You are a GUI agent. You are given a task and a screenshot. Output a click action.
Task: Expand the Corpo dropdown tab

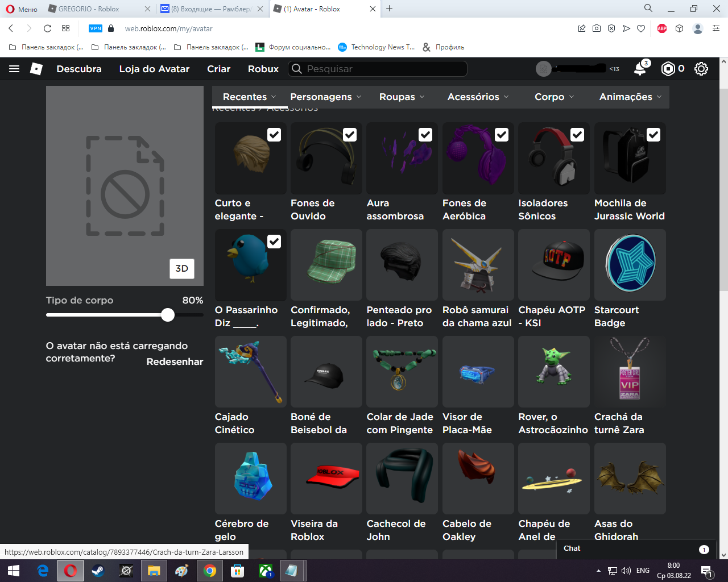click(555, 97)
